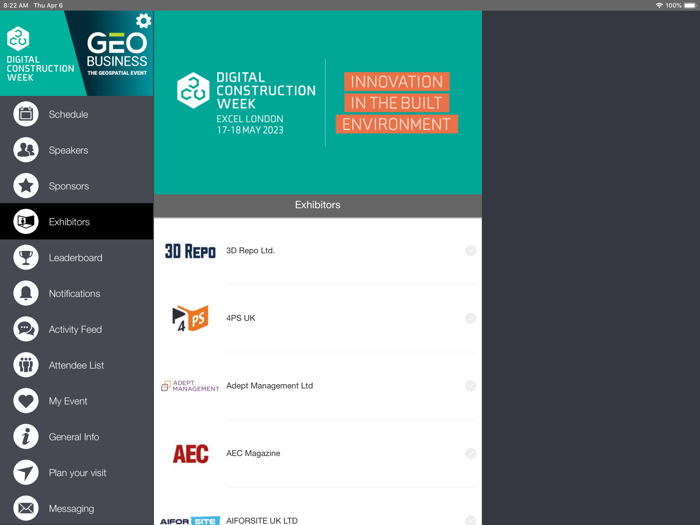The height and width of the screenshot is (525, 700).
Task: Open the Adept Management logo thumbnail
Action: click(190, 386)
